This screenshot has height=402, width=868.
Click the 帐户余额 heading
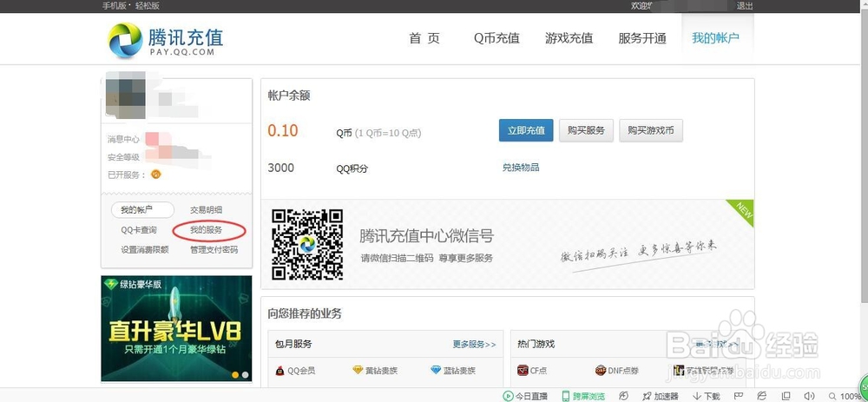(289, 96)
